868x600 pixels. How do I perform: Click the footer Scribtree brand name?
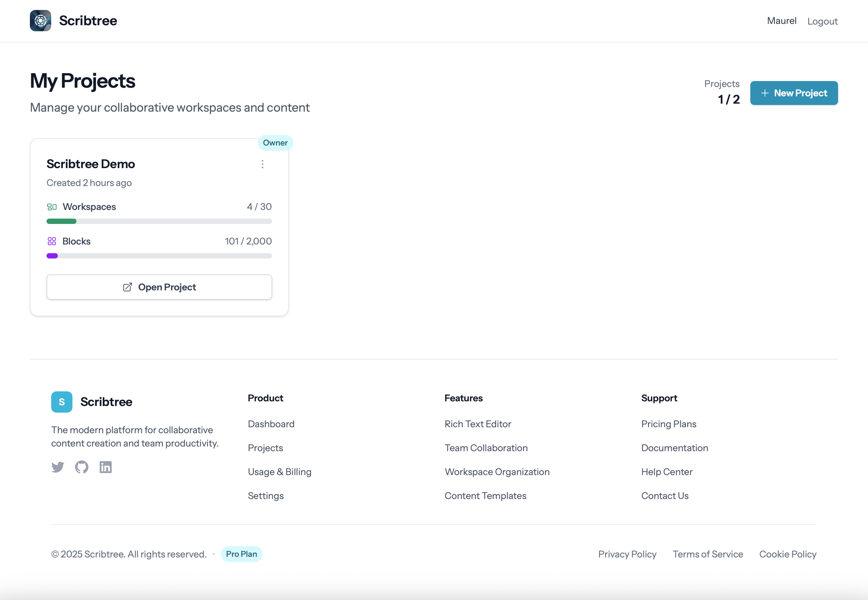click(x=106, y=402)
